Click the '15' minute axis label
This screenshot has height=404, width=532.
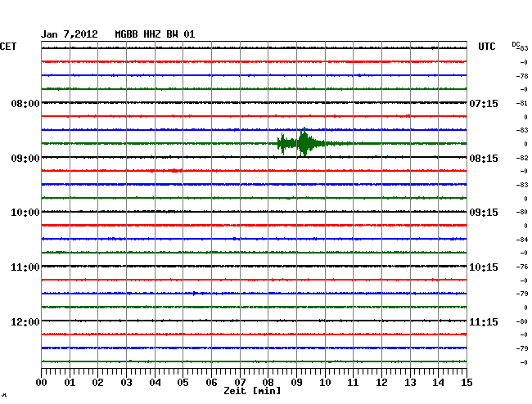[x=467, y=382]
